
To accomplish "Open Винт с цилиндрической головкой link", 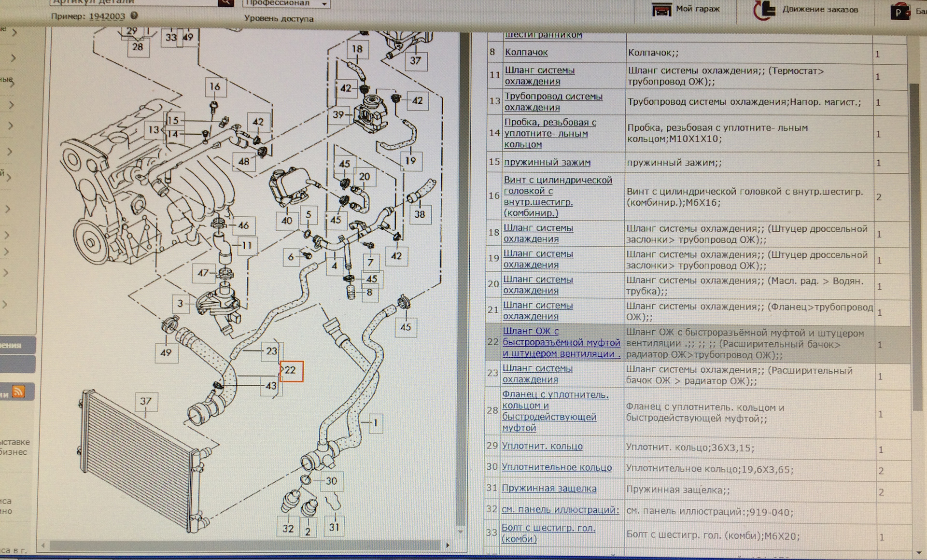I will coord(558,196).
